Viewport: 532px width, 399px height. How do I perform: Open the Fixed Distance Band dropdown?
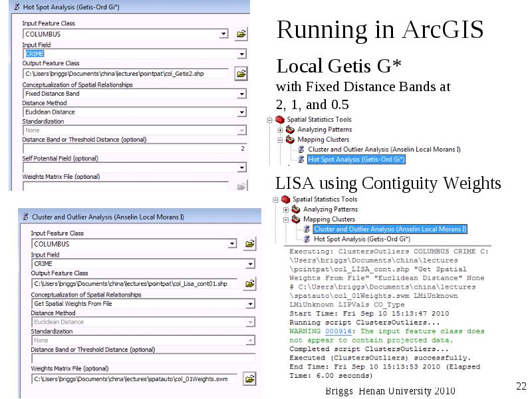tap(241, 94)
